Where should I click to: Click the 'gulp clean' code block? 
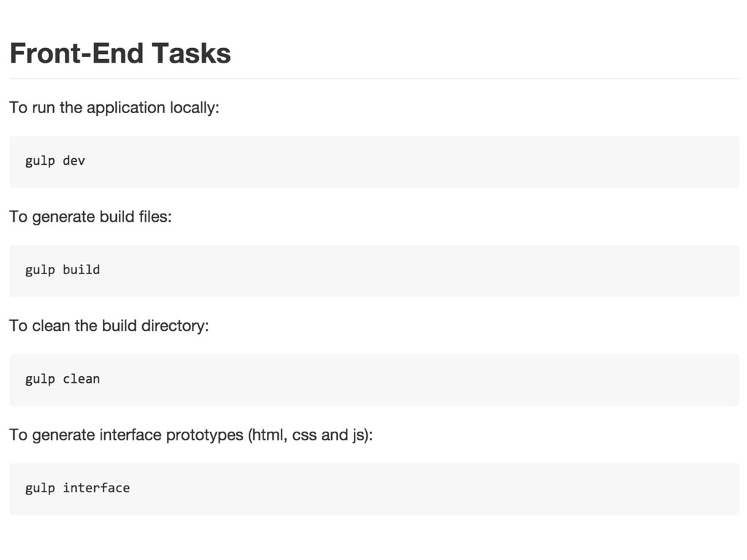pyautogui.click(x=374, y=380)
